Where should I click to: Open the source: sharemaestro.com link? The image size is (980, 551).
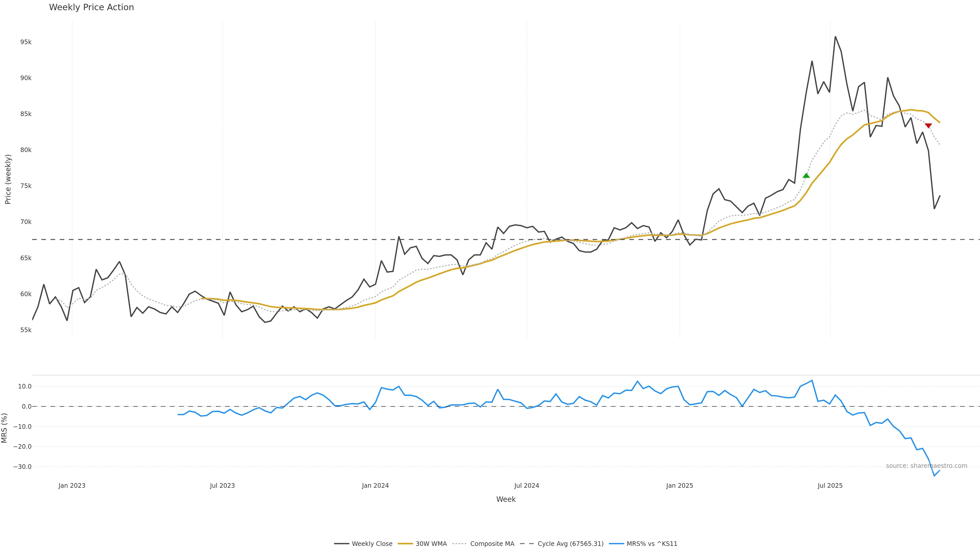pyautogui.click(x=926, y=466)
